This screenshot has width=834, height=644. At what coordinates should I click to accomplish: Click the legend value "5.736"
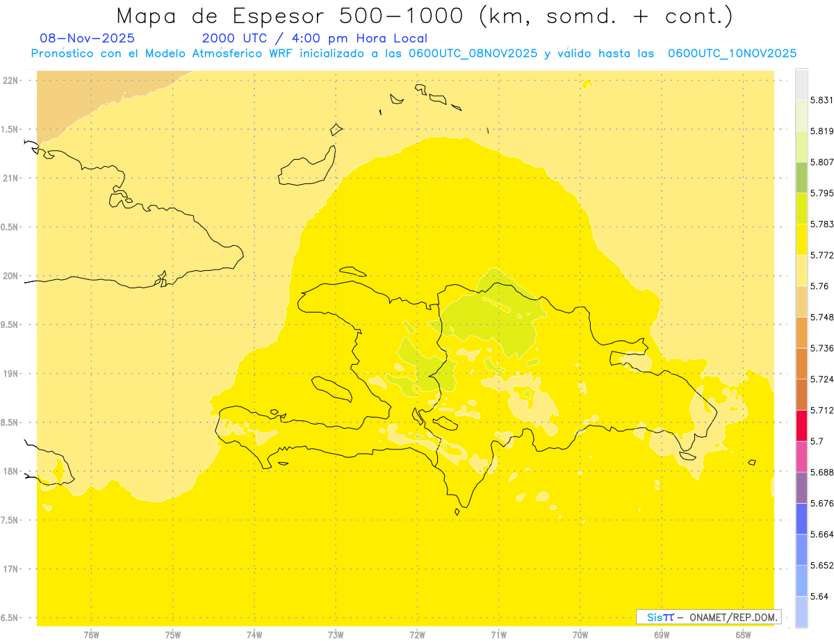click(x=821, y=348)
